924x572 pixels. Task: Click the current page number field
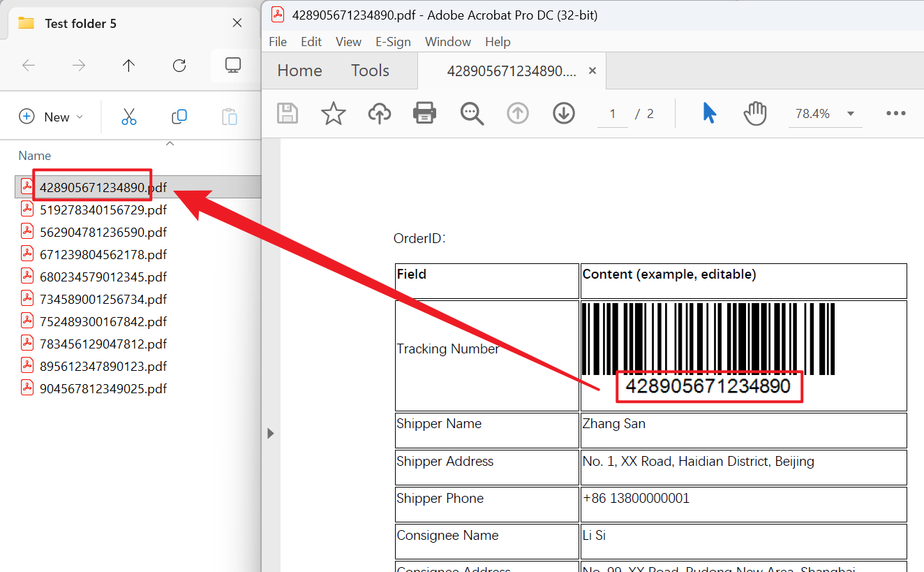(x=613, y=114)
